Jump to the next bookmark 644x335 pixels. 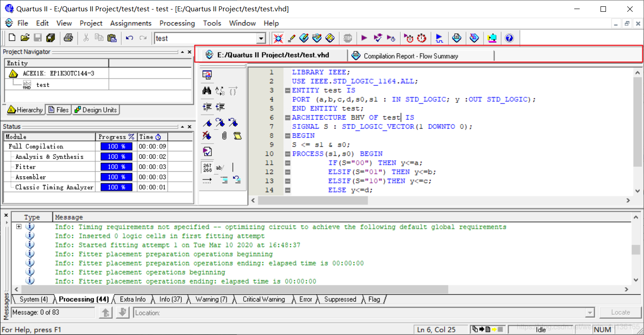point(221,123)
